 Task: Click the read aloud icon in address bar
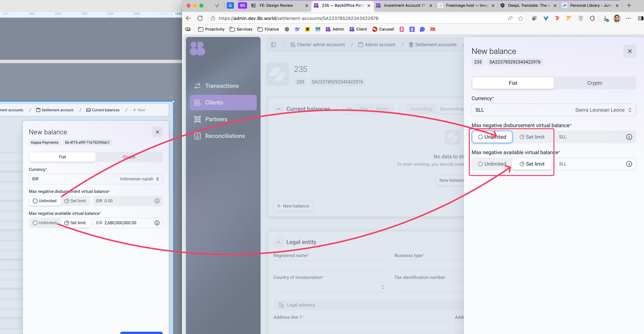tap(510, 18)
